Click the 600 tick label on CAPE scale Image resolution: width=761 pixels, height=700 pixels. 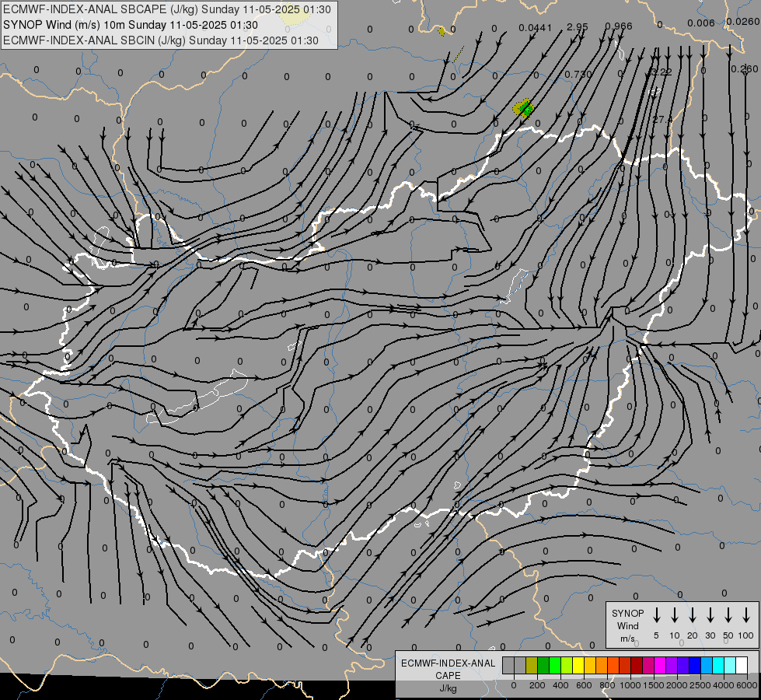(x=584, y=685)
